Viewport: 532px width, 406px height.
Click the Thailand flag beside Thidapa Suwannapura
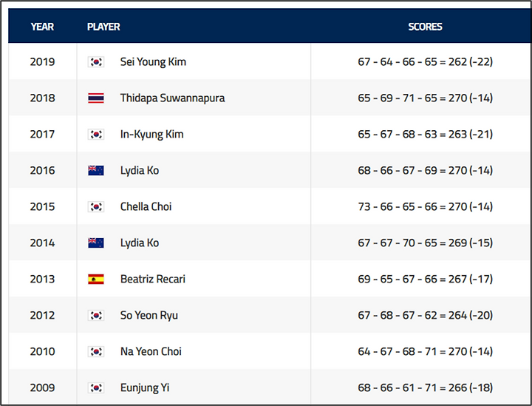[96, 98]
